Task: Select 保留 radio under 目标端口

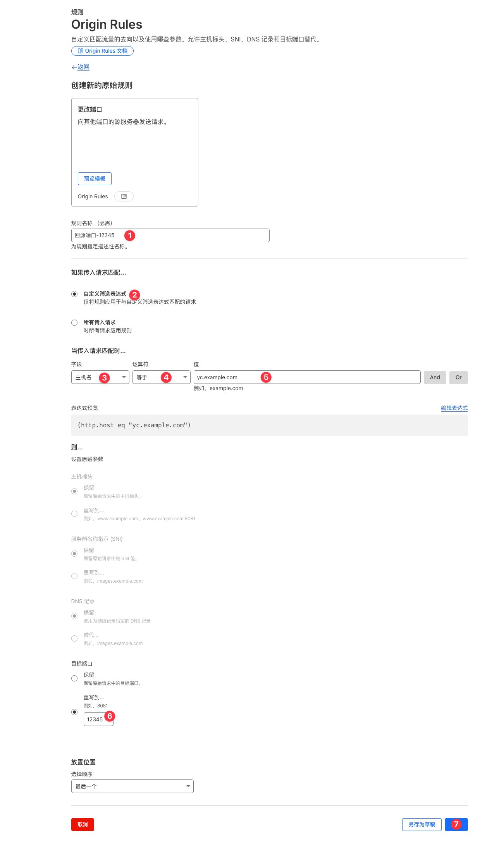Action: click(74, 678)
